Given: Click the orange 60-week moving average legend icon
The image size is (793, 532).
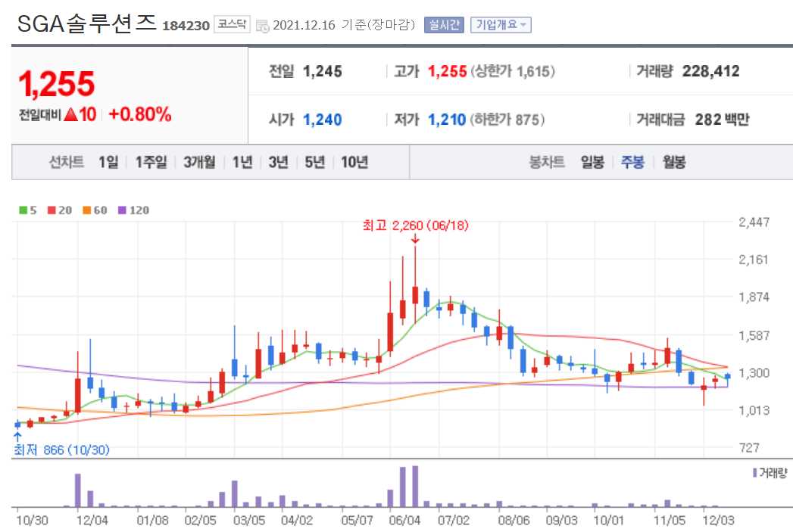Looking at the screenshot, I should click(x=86, y=210).
